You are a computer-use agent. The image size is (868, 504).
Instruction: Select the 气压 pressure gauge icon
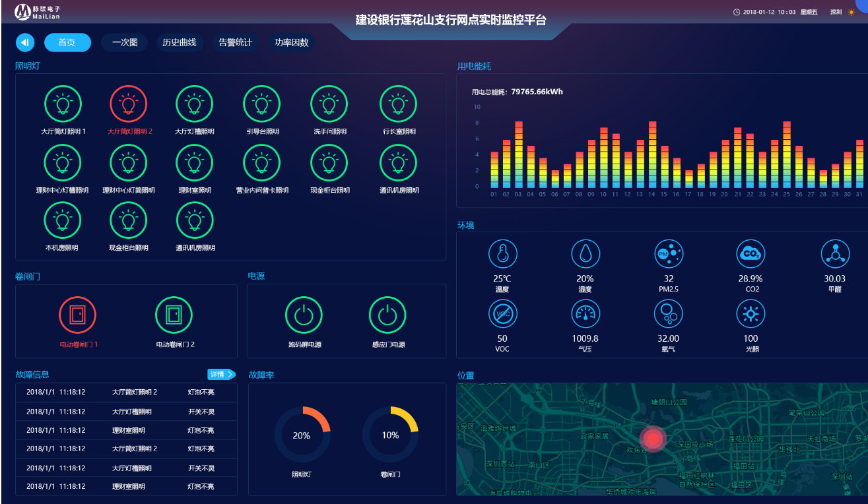pyautogui.click(x=585, y=314)
